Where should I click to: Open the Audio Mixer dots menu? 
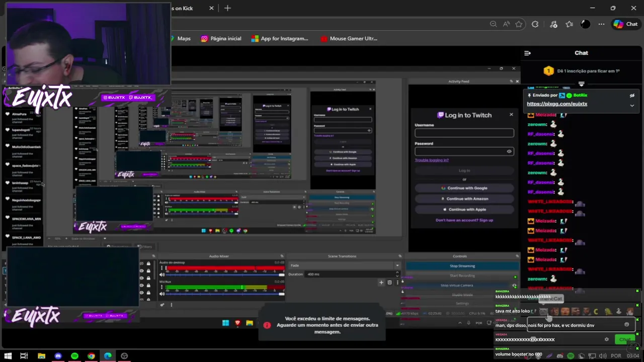171,305
